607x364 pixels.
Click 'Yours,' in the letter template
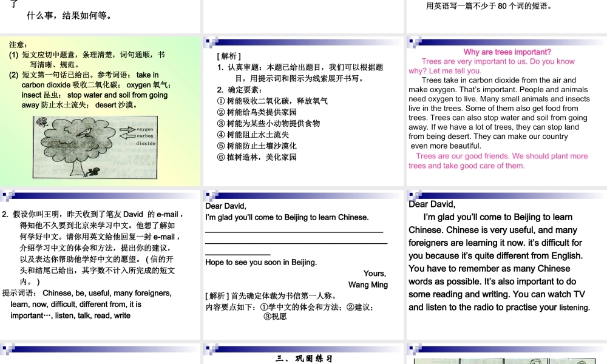coord(375,274)
